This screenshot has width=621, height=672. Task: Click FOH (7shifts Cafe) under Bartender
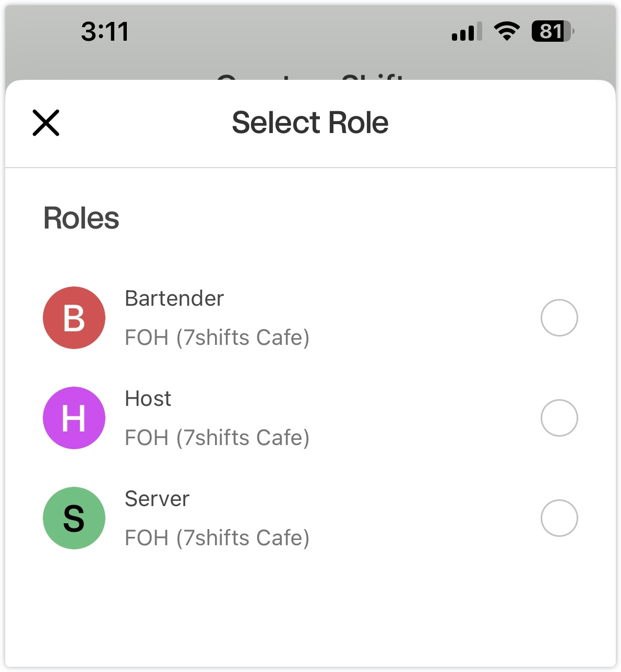click(x=217, y=338)
